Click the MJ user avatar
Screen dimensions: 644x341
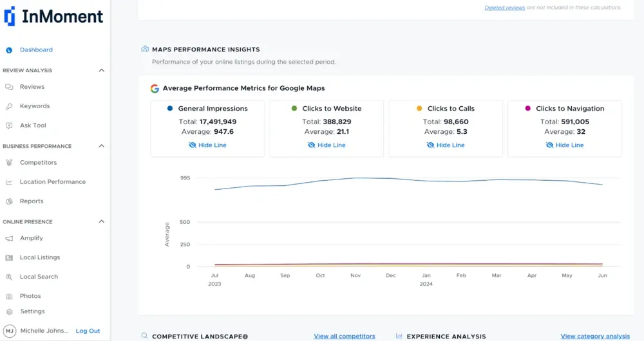[9, 331]
